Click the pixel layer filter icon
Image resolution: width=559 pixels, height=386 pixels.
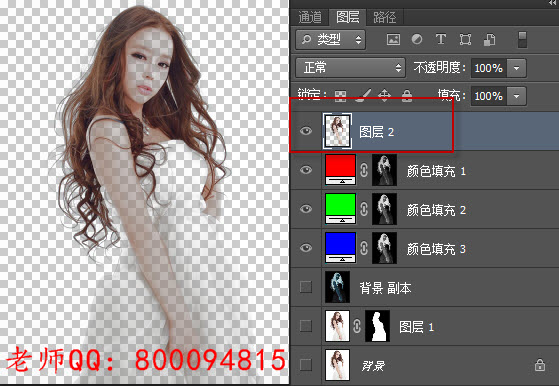point(393,39)
